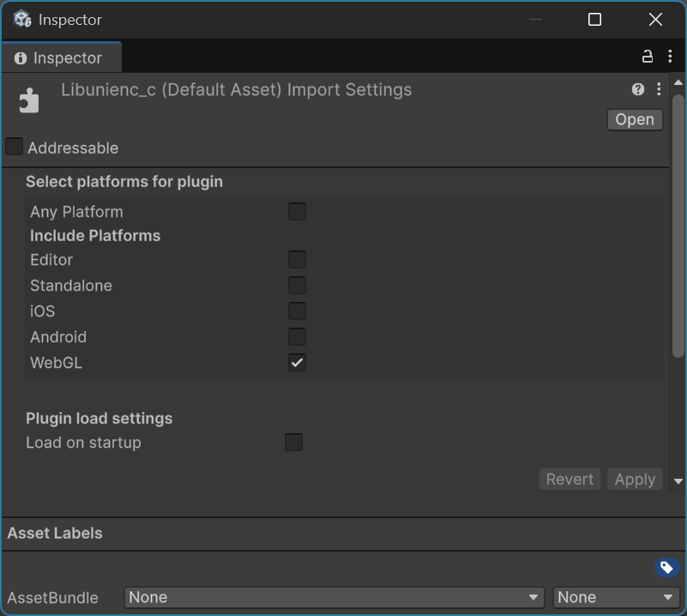Uncheck the WebGL platform checkbox

coord(297,363)
